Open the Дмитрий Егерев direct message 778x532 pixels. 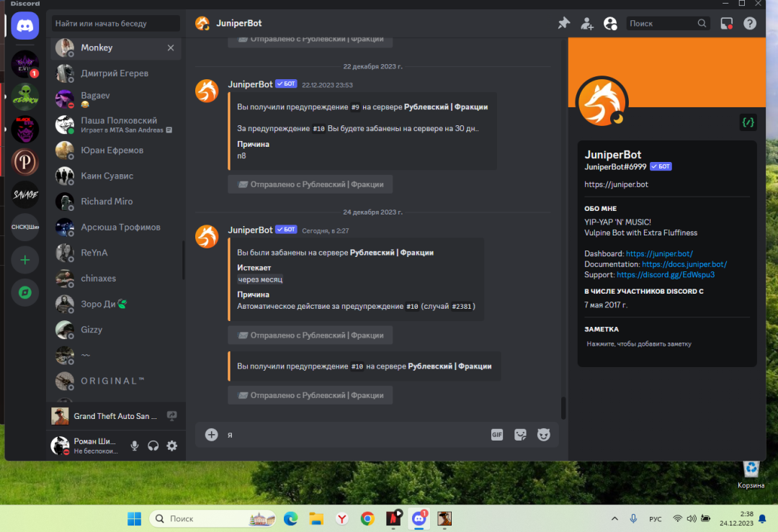click(115, 73)
